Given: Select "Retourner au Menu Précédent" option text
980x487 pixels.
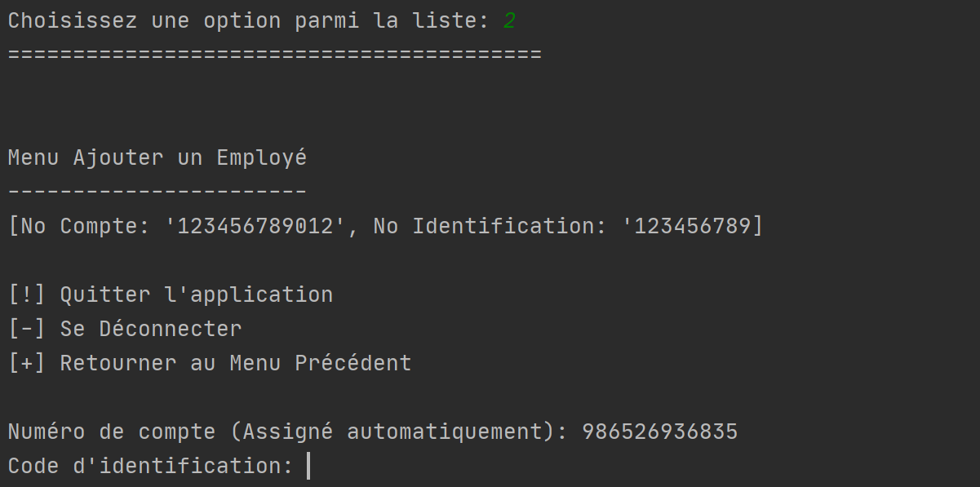Looking at the screenshot, I should click(x=236, y=363).
